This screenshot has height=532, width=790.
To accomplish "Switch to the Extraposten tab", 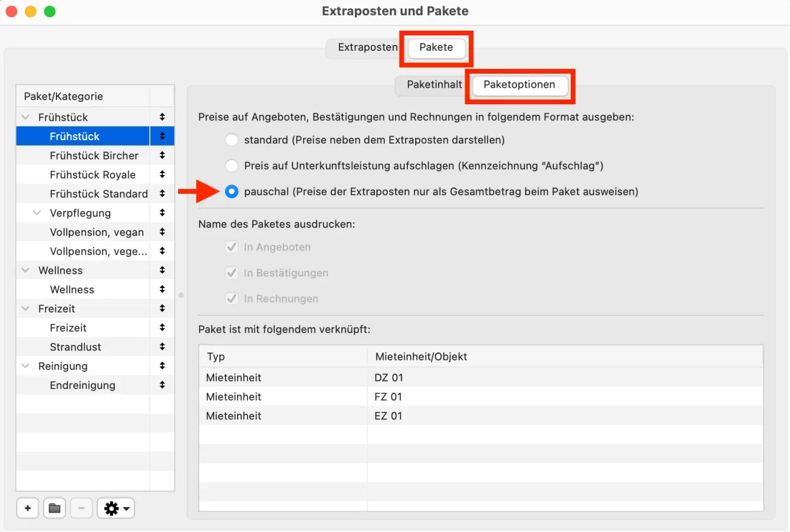I will [x=367, y=47].
